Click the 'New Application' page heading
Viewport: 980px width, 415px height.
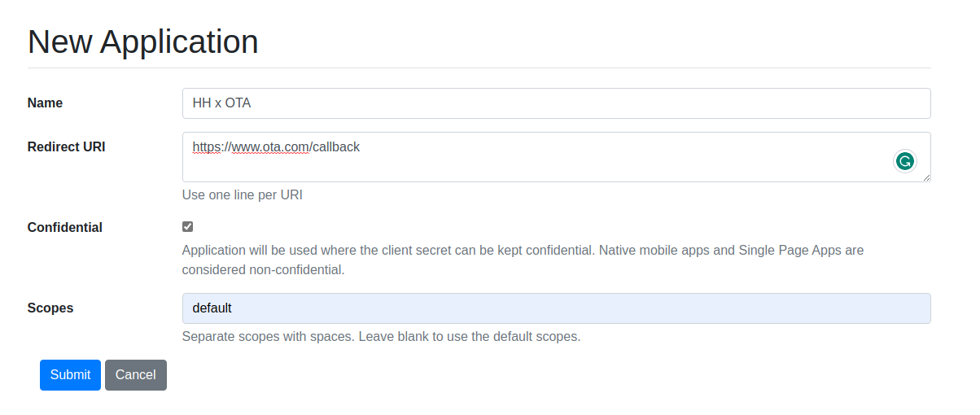coord(142,41)
